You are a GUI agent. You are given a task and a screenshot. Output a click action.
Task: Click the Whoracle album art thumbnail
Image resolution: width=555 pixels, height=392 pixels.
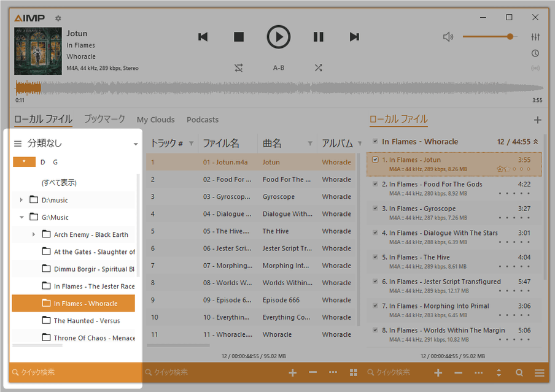tap(38, 51)
